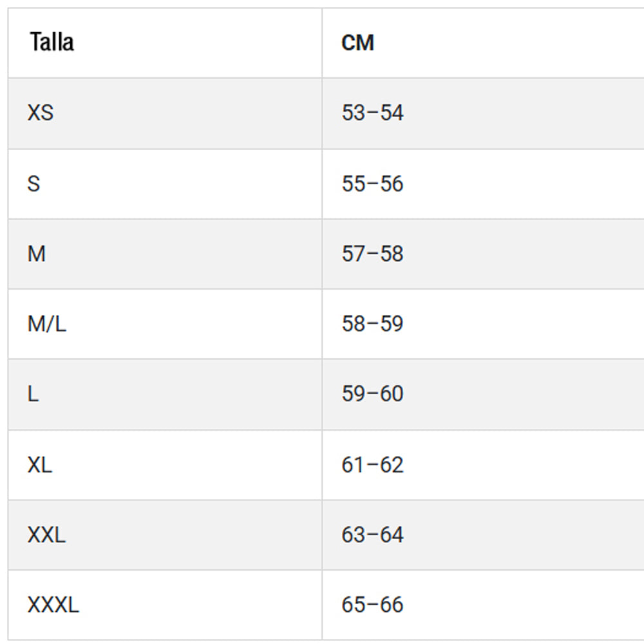Select the XXL size label
Viewport: 644px width, 644px height.
[x=46, y=535]
